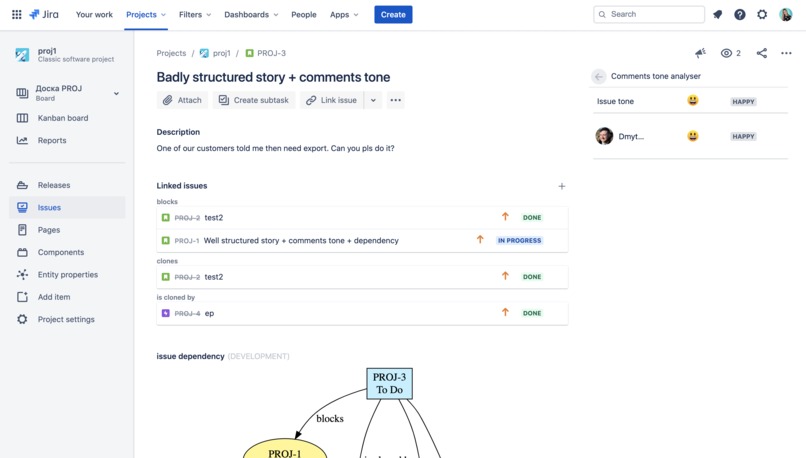Focus the Search input field
The width and height of the screenshot is (806, 458).
[x=649, y=14]
